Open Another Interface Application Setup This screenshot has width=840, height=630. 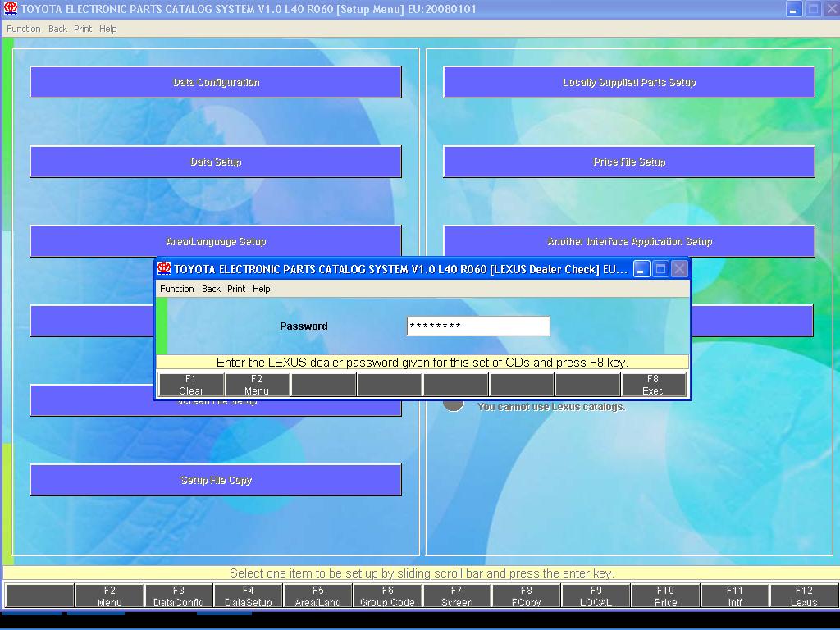click(x=629, y=241)
